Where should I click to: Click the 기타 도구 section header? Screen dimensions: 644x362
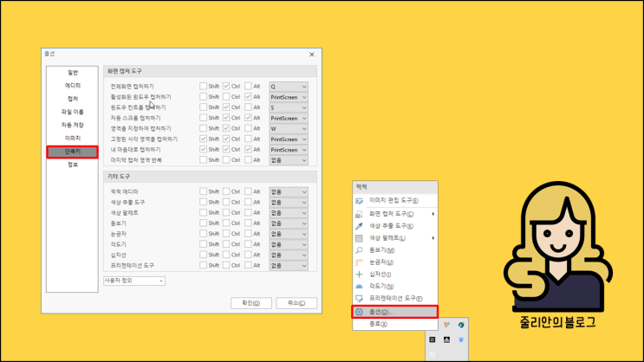point(210,177)
